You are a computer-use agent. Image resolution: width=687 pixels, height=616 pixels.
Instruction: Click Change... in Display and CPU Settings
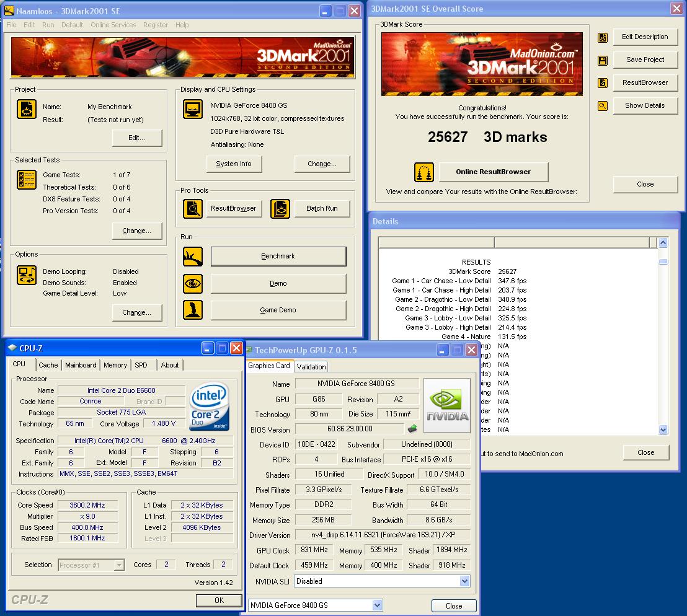click(322, 164)
